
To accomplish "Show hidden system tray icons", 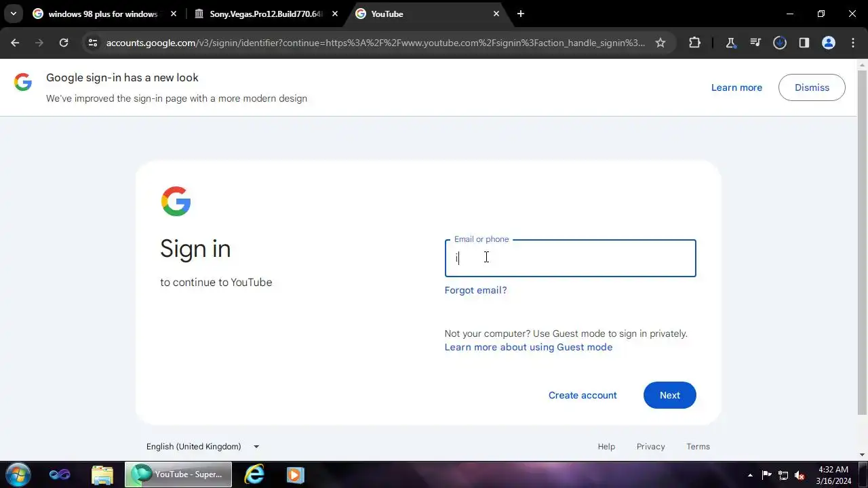I will (750, 475).
